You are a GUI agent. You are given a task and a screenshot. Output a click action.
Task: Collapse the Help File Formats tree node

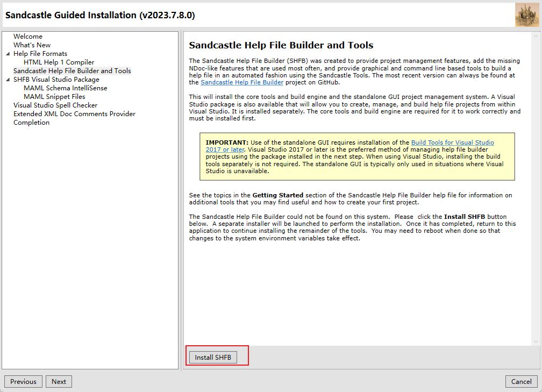point(8,54)
